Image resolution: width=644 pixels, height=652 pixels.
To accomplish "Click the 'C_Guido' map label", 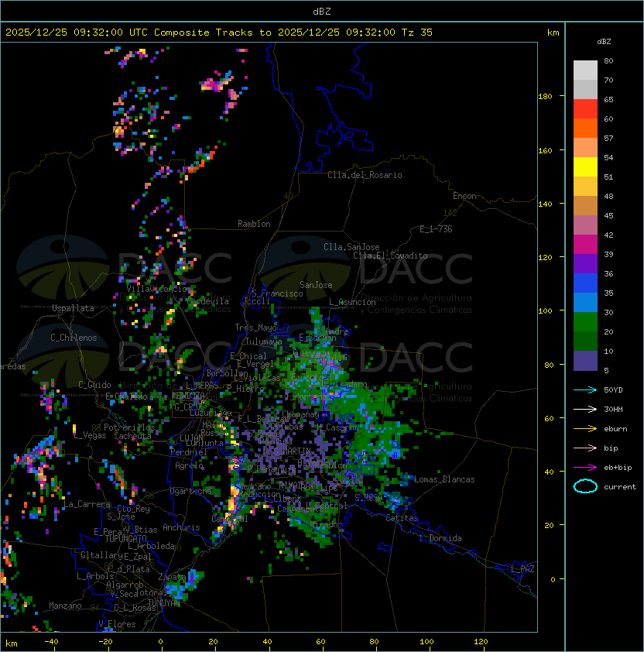I will click(x=94, y=385).
